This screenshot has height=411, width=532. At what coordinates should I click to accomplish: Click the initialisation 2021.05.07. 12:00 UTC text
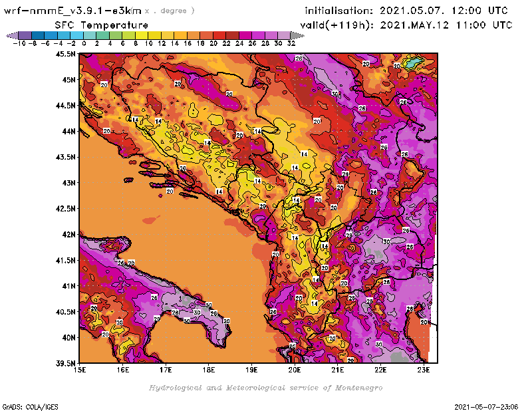tap(406, 11)
